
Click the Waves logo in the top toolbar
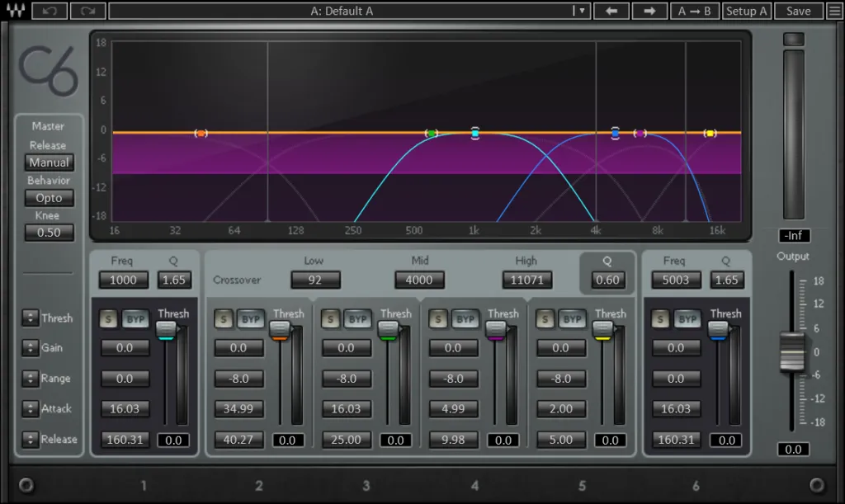pyautogui.click(x=16, y=11)
